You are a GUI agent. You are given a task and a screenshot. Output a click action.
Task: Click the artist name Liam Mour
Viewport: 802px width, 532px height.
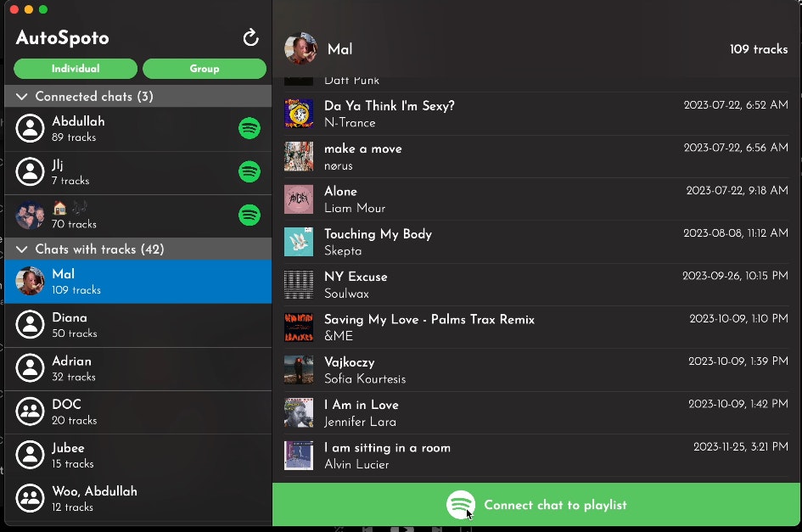point(355,208)
